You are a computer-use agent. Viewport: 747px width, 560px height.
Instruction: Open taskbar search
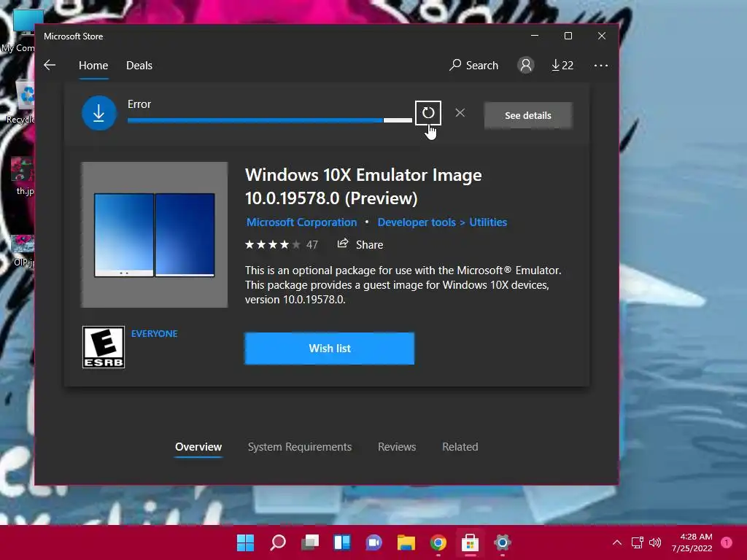tap(278, 542)
